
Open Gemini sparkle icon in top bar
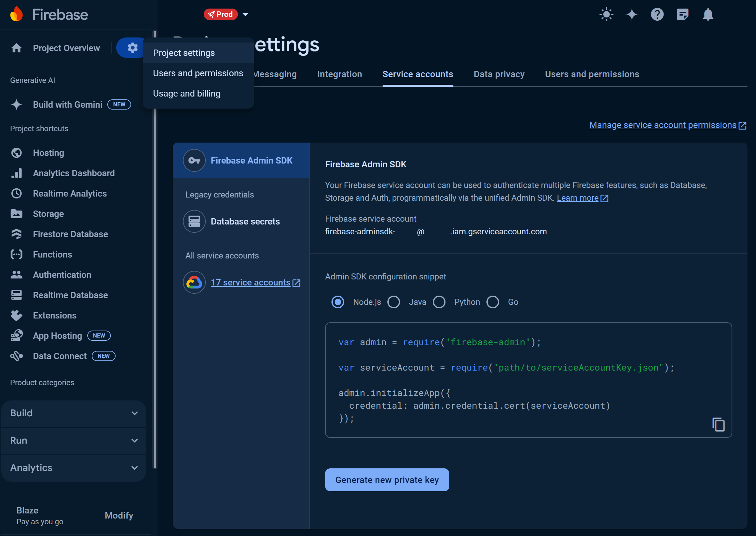(632, 15)
